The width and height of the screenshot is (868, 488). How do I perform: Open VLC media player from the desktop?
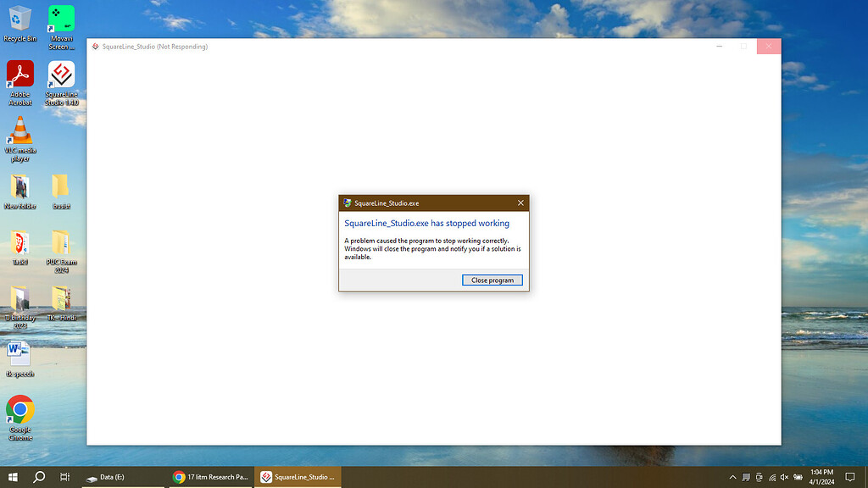pyautogui.click(x=19, y=136)
